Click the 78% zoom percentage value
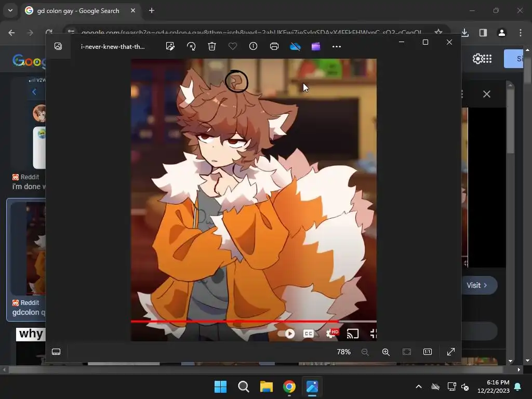This screenshot has width=532, height=399. point(344,352)
